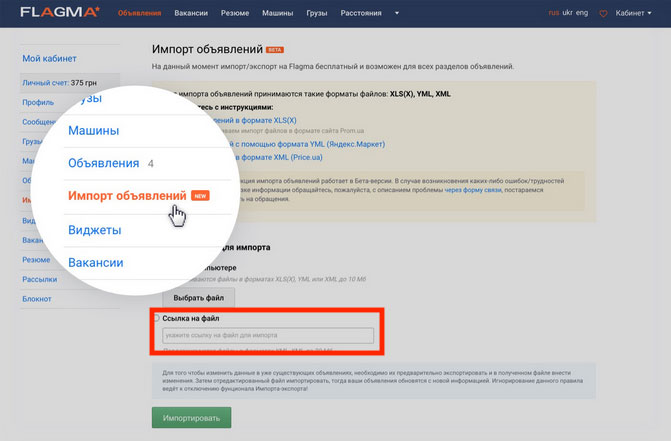Open the XLS(X) format instructions link
Viewport: 671px width, 441px height.
[254, 121]
